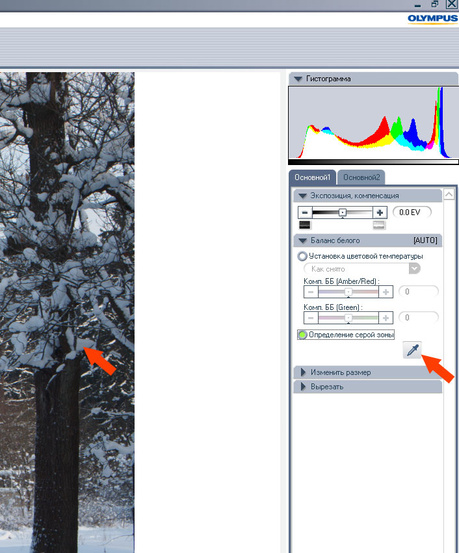Minimize the application window
Viewport: 459px width, 553px height.
click(x=418, y=5)
